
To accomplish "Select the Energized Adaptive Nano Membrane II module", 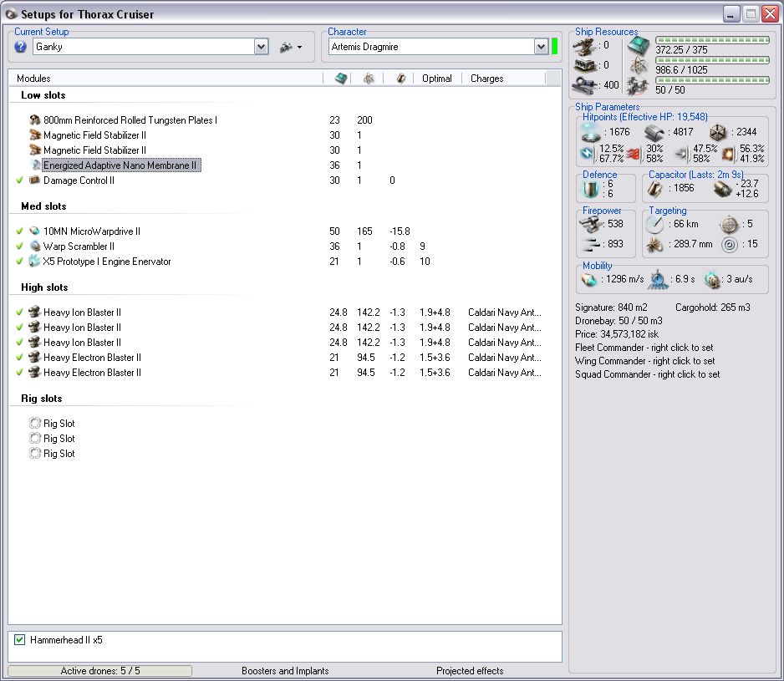I will (120, 165).
